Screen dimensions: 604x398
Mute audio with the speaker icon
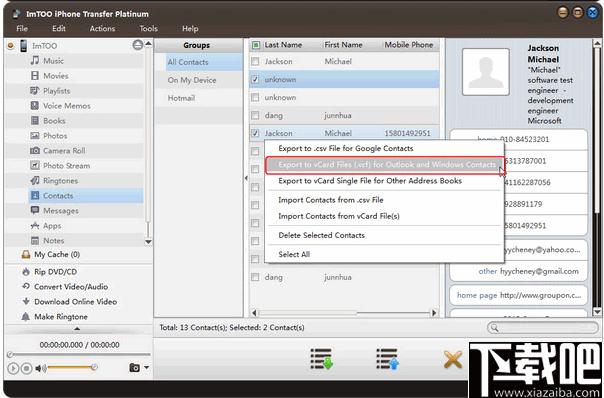(40, 368)
